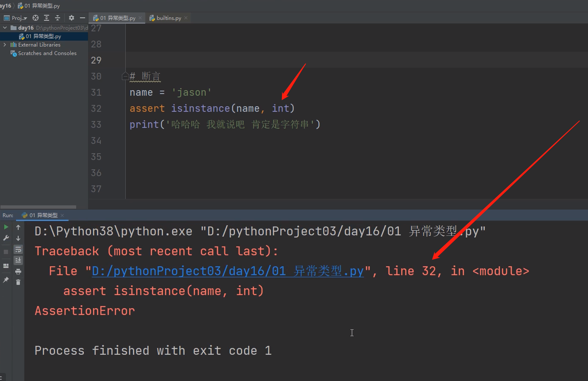Rerun the script with green play icon

point(6,227)
